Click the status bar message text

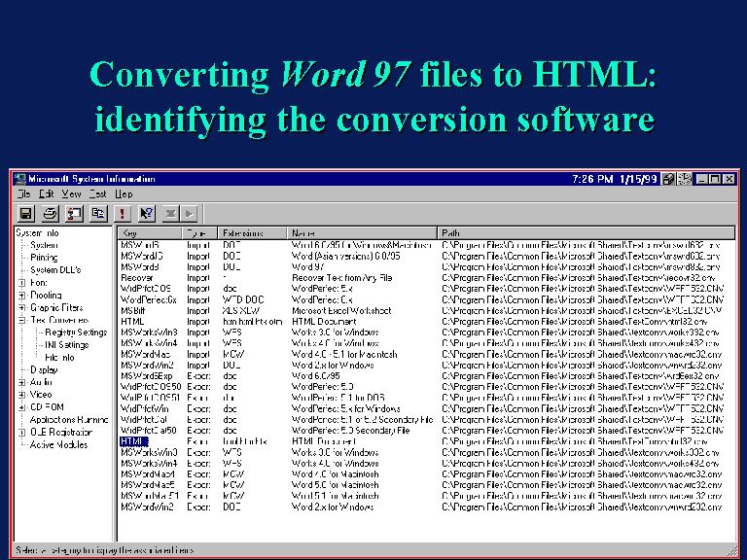[105, 550]
